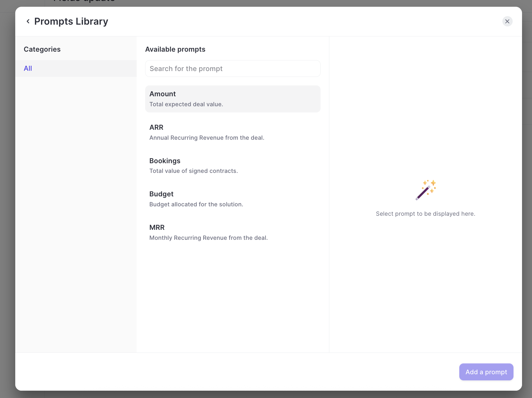Pick the Budget prompt

click(x=233, y=199)
